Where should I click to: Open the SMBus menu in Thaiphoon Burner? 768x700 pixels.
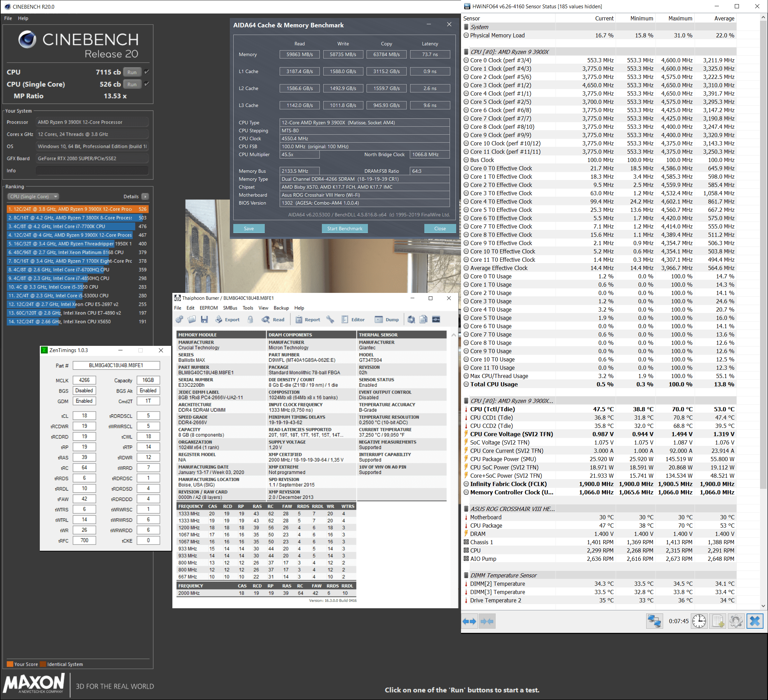(x=230, y=308)
